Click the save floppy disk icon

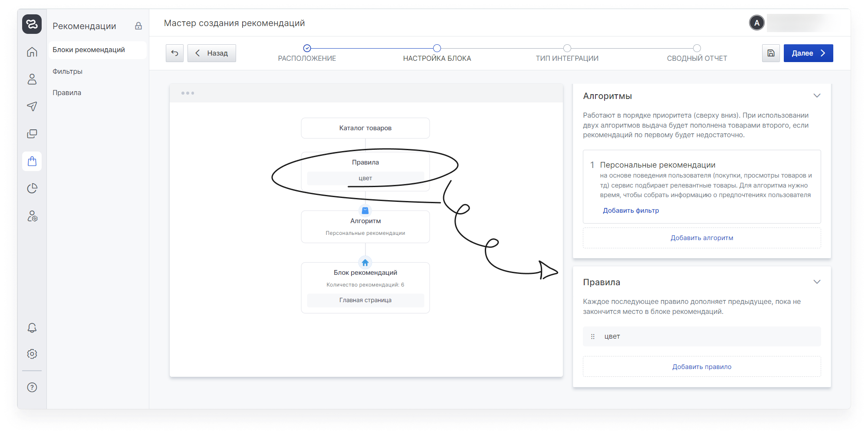(x=771, y=53)
